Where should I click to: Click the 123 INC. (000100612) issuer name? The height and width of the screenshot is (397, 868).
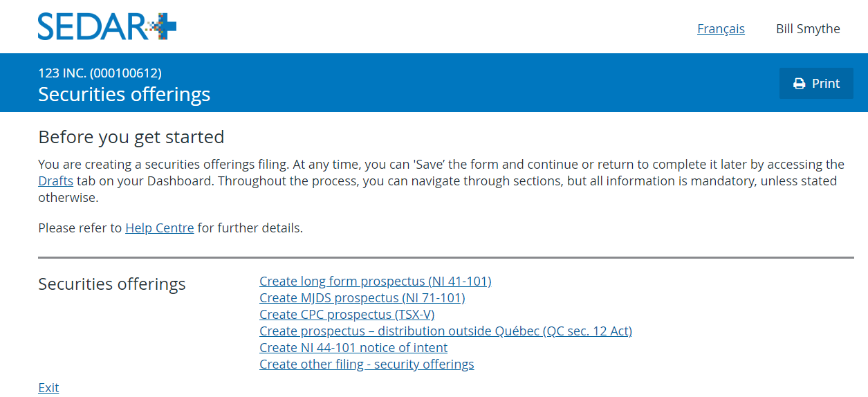point(100,73)
